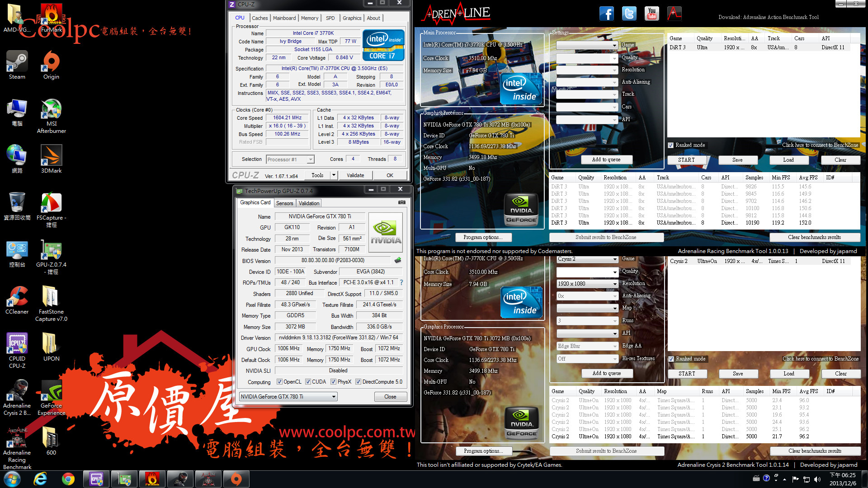Toggle PhysX checkbox in GPU-Z

333,382
